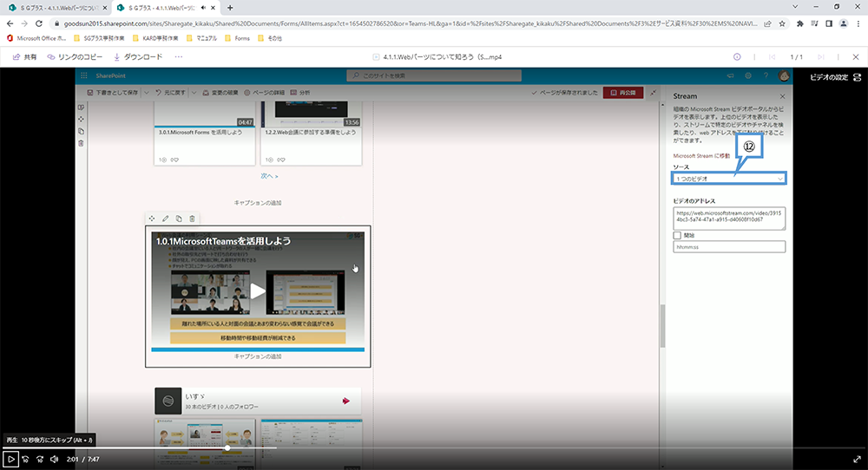This screenshot has width=868, height=470.
Task: Click 次へ next link under video list
Action: 269,176
